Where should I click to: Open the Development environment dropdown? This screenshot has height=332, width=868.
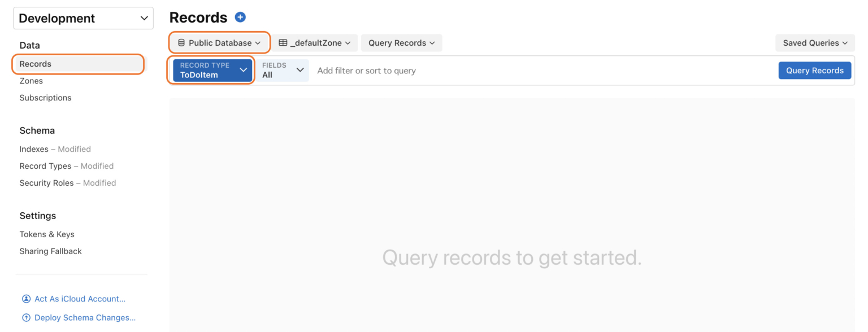point(83,18)
